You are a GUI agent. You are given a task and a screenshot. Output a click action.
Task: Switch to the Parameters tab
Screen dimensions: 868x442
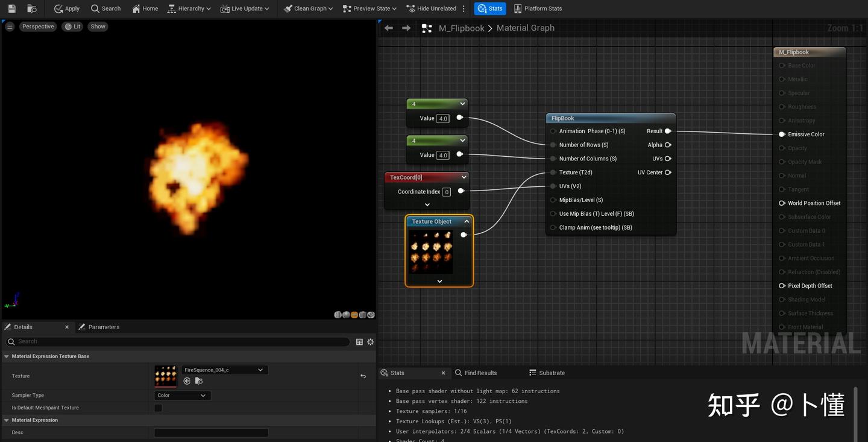pos(104,326)
